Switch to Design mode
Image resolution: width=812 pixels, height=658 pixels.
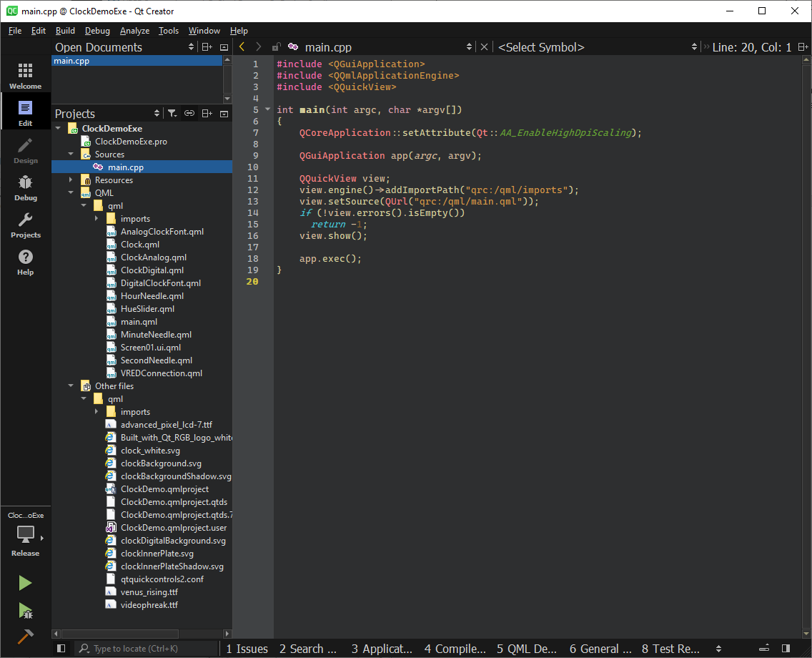(25, 150)
